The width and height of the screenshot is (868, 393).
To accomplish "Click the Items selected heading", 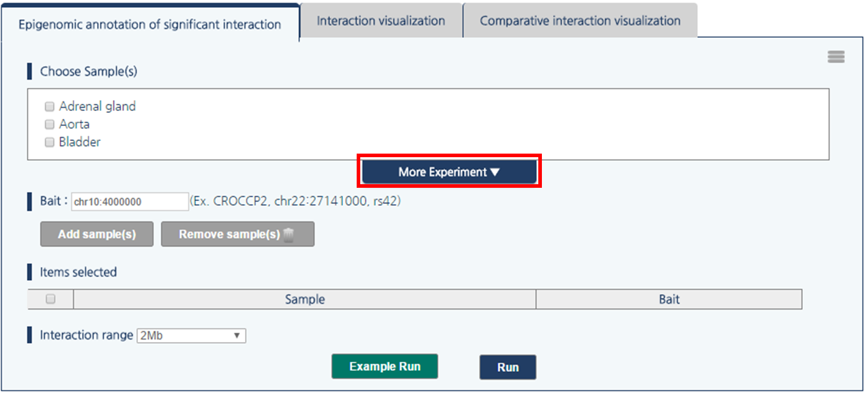I will pos(79,272).
